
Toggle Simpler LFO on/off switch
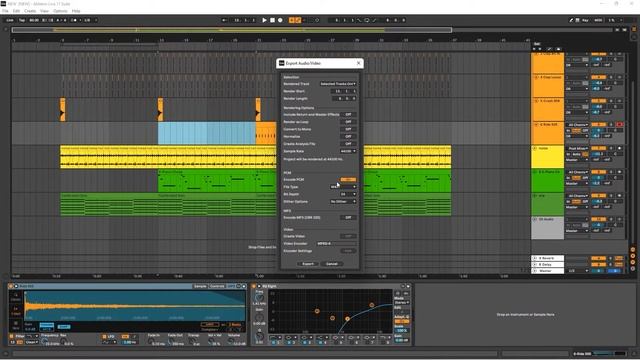[x=104, y=336]
